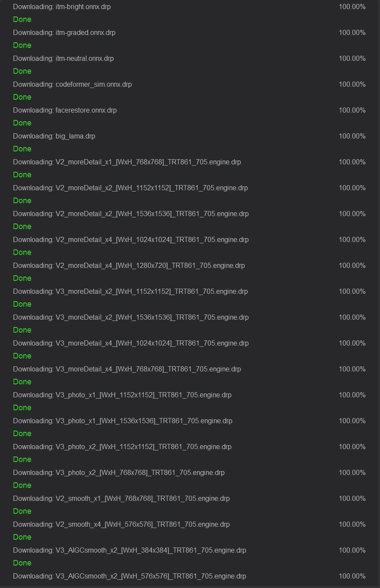Viewport: 380px width, 588px height.
Task: Click the V3_photo_x2 768x768 engine row
Action: click(119, 473)
